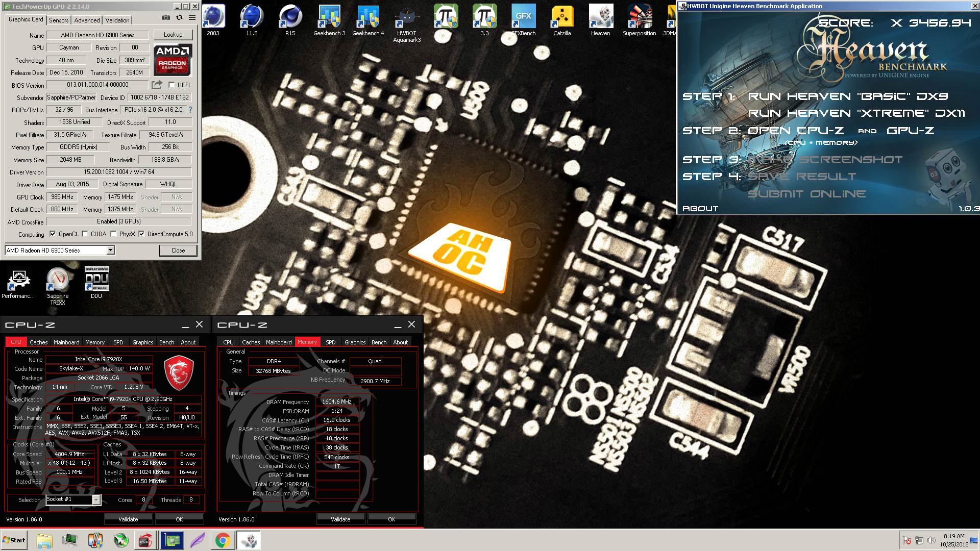The image size is (980, 551).
Task: Click the network tray icon
Action: pyautogui.click(x=919, y=540)
